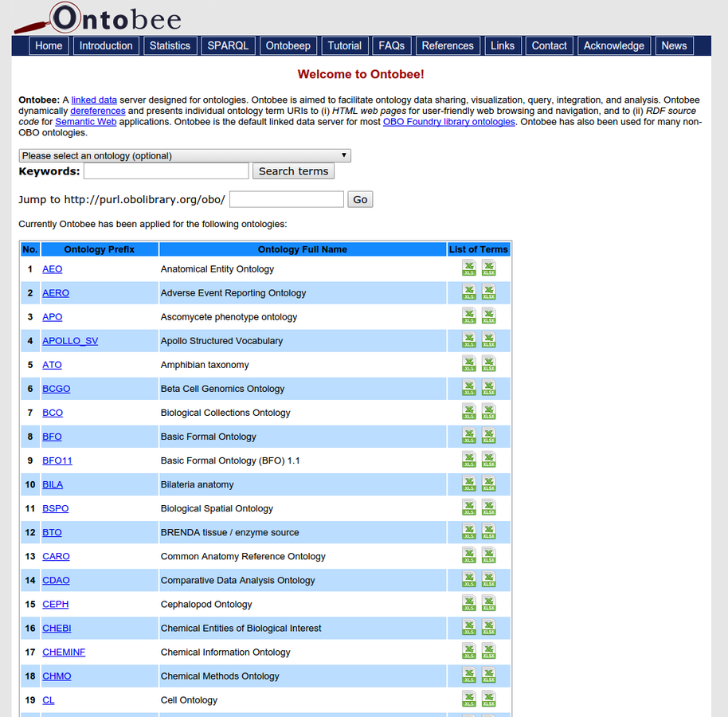
Task: Download XLS term list for APOLLO_SV
Action: [469, 340]
